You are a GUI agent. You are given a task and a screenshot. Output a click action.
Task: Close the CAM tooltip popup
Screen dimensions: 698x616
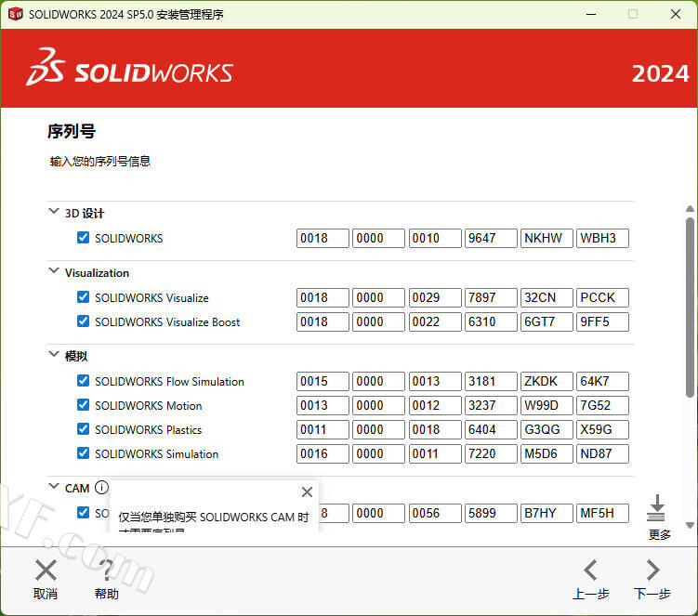click(307, 492)
